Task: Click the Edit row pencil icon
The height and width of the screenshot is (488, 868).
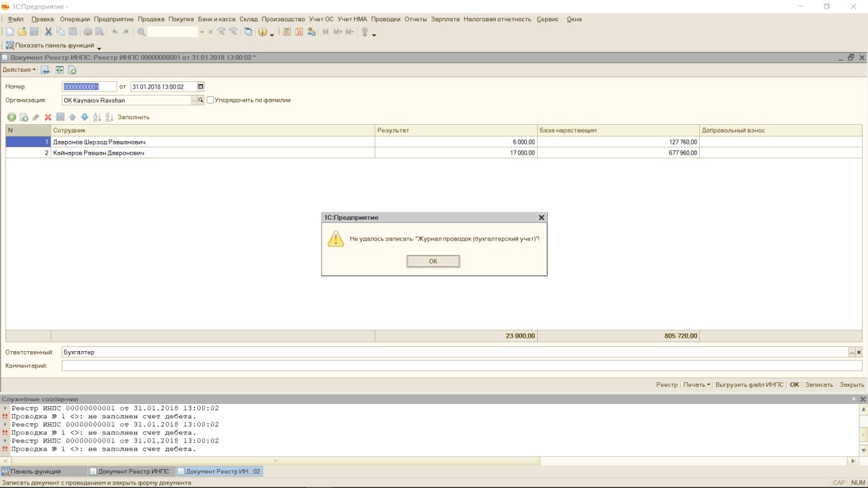Action: point(36,117)
